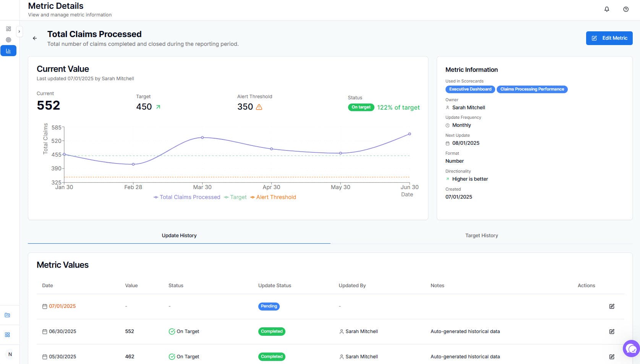Viewport: 640px width, 364px height.
Task: Select the Update History tab
Action: click(x=179, y=235)
